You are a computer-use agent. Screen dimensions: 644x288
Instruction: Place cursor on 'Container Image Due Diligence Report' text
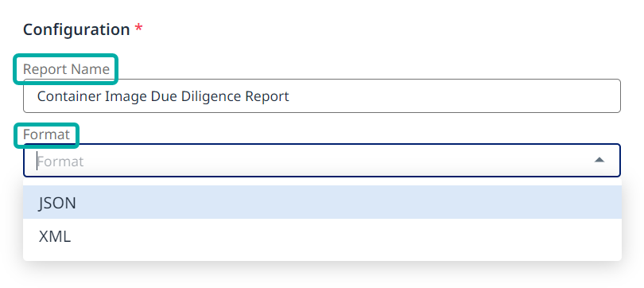click(163, 96)
